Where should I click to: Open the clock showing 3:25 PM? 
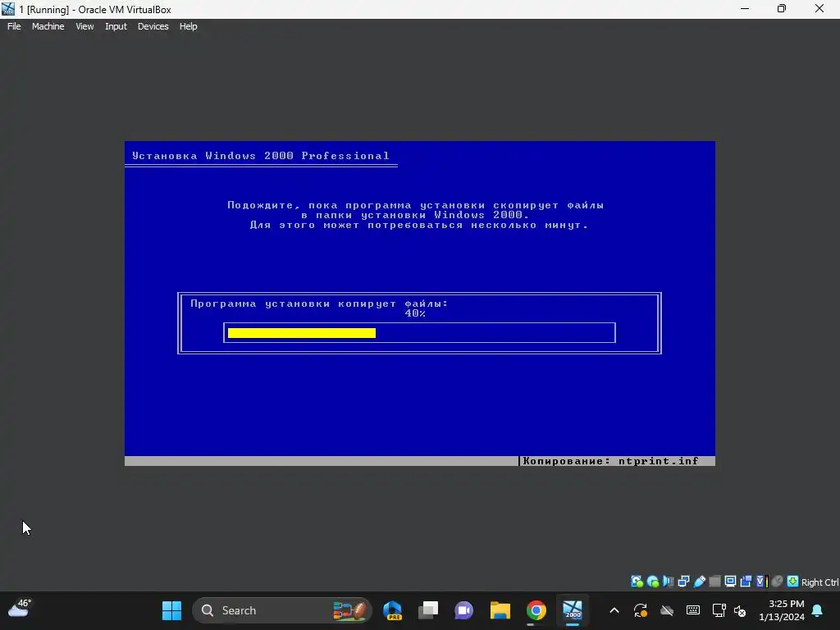point(782,610)
